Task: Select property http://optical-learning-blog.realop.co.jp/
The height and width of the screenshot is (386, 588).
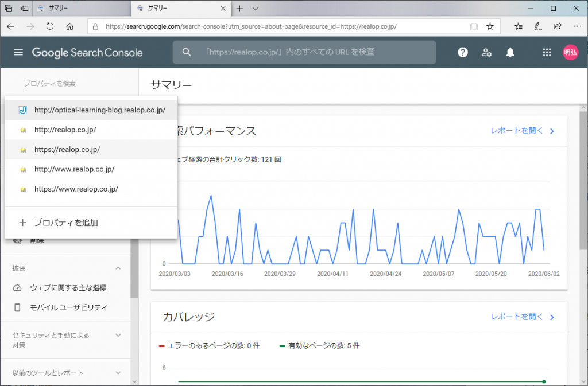Action: pos(91,110)
